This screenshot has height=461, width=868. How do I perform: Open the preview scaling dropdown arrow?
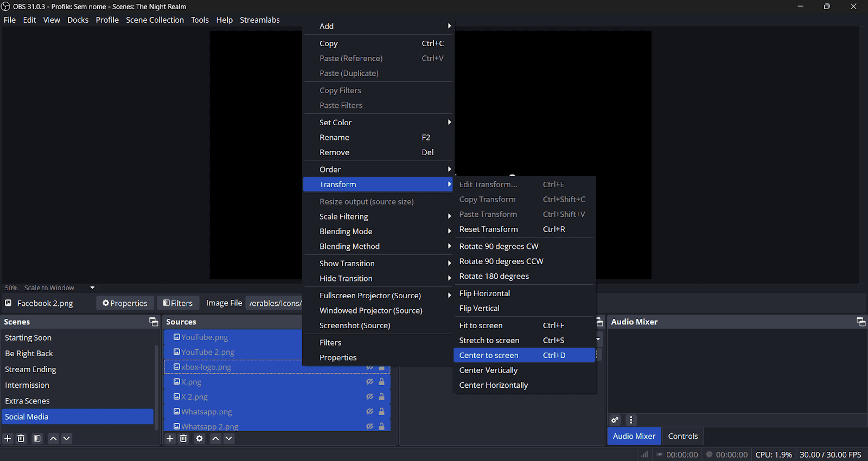pyautogui.click(x=92, y=287)
